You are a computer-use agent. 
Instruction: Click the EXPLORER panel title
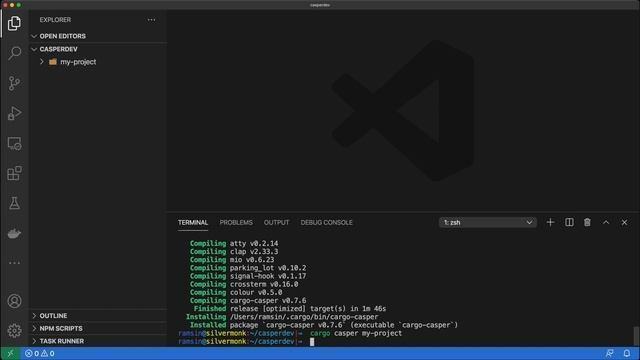coord(55,20)
